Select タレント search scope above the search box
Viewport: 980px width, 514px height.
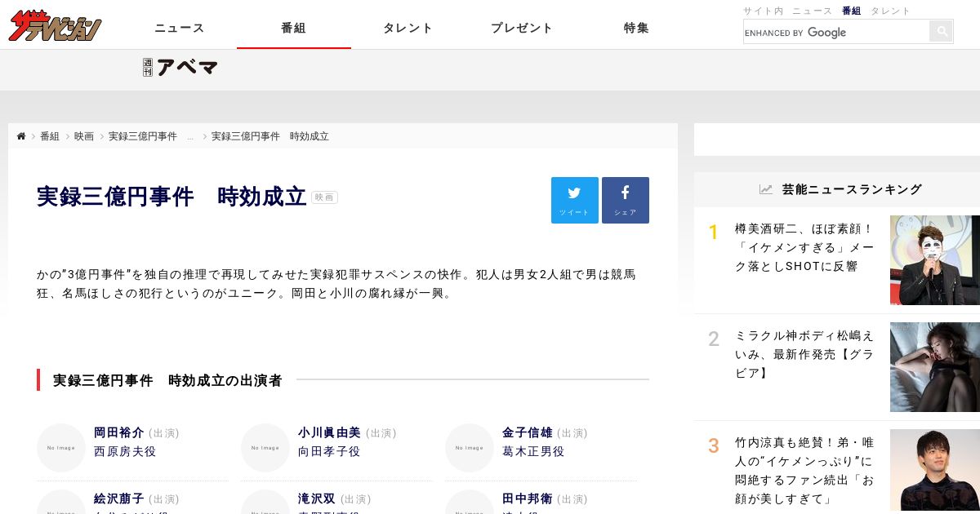(x=890, y=11)
